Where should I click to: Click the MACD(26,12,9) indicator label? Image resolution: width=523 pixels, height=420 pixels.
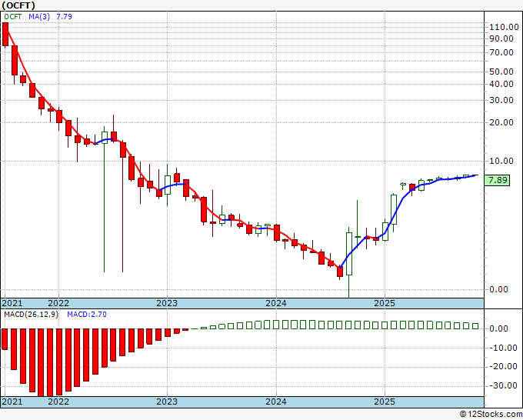point(31,315)
